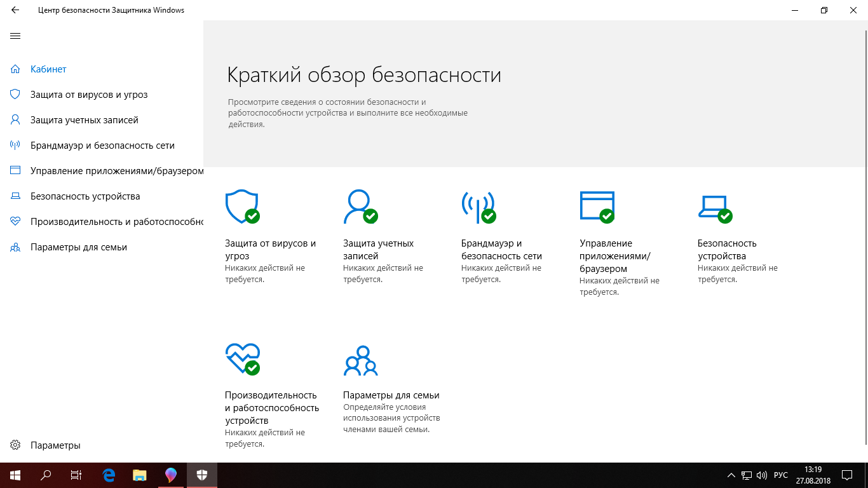Viewport: 868px width, 488px height.
Task: Open the colorful Paint 3D taskbar icon
Action: click(x=170, y=475)
